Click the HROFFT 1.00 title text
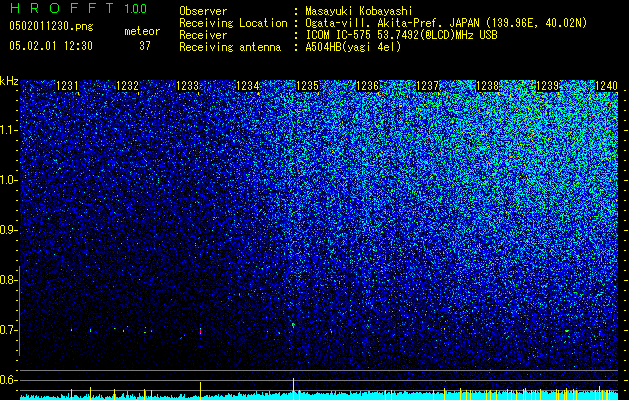Image resolution: width=629 pixels, height=400 pixels. click(x=78, y=8)
